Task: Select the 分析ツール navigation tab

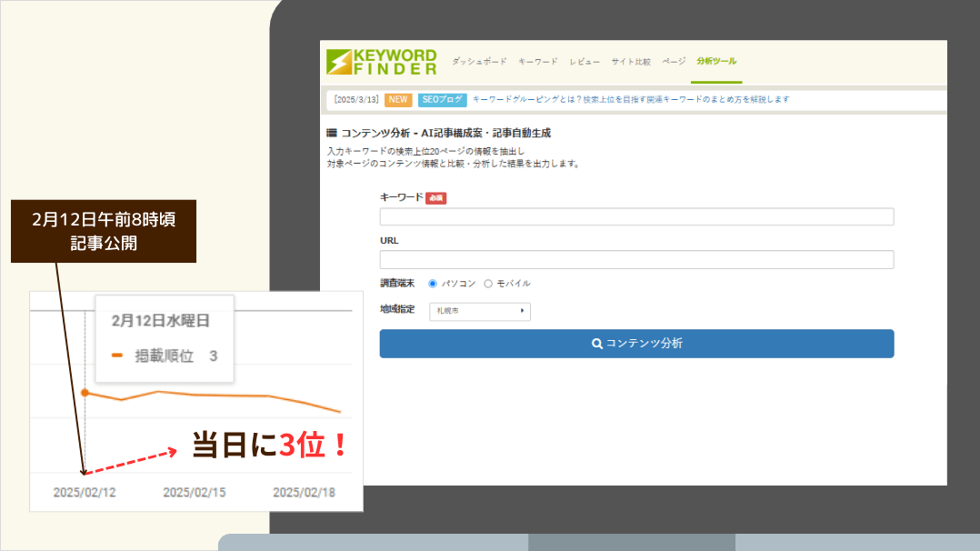Action: point(716,61)
